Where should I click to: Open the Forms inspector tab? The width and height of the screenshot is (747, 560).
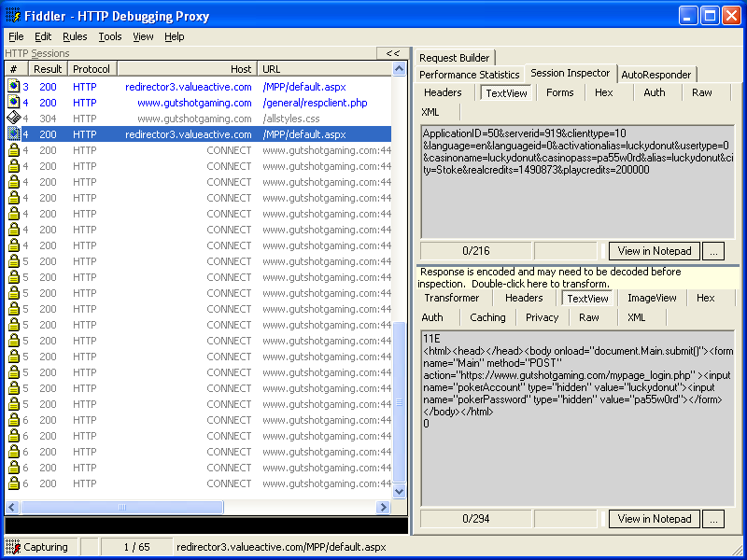(x=559, y=92)
